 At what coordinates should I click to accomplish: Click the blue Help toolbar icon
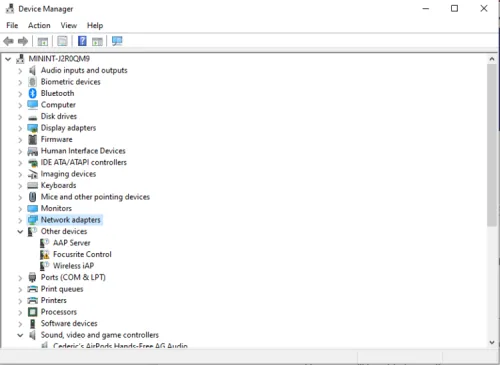point(82,41)
